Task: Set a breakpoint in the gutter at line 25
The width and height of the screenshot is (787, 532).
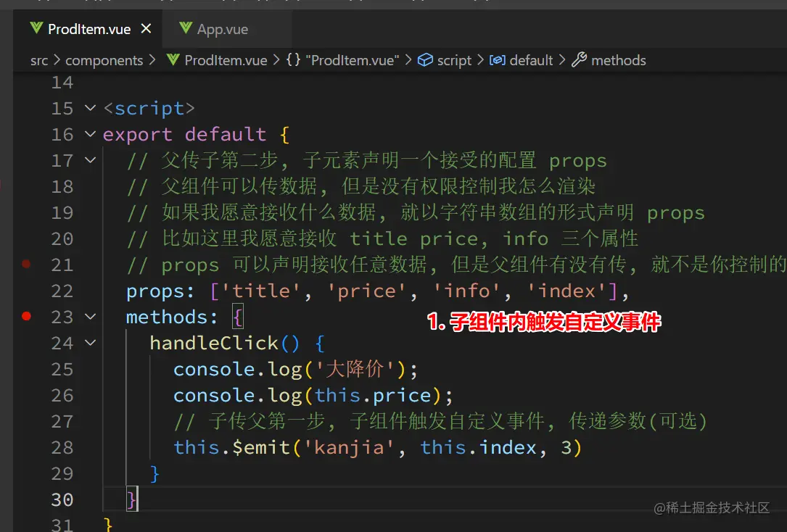Action: coord(26,369)
